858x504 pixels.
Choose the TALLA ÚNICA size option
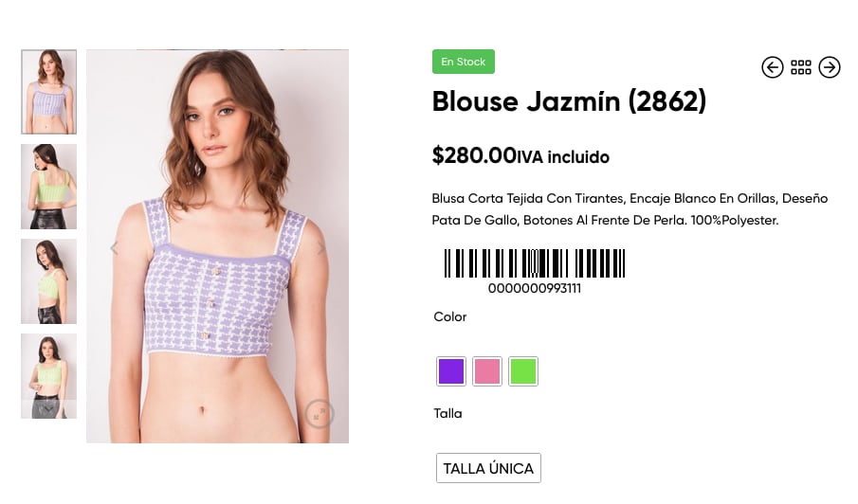488,468
